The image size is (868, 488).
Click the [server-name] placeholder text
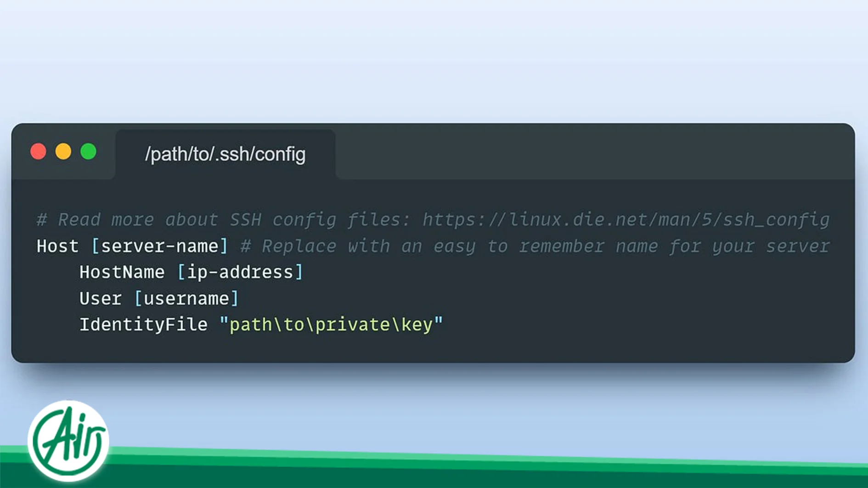(x=160, y=247)
